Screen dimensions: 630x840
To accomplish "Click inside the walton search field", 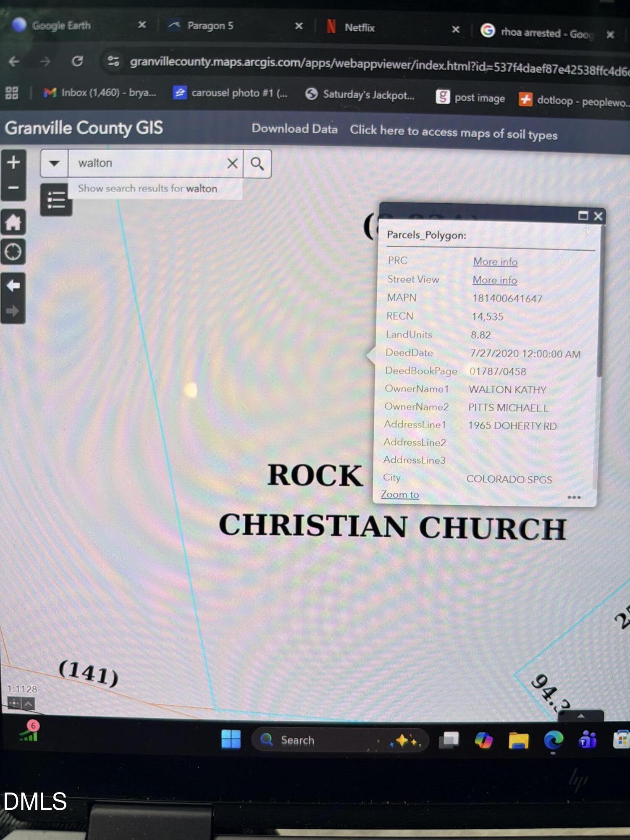I will coord(147,163).
